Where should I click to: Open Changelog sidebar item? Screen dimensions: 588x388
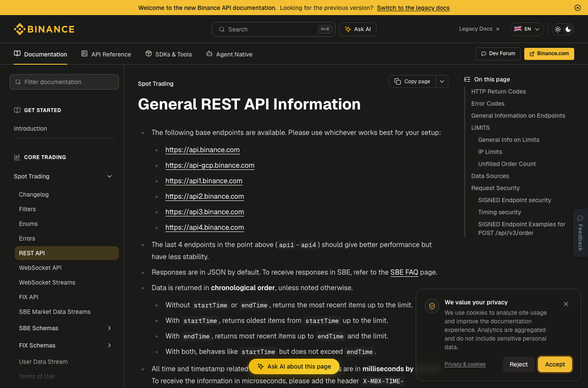pyautogui.click(x=34, y=194)
